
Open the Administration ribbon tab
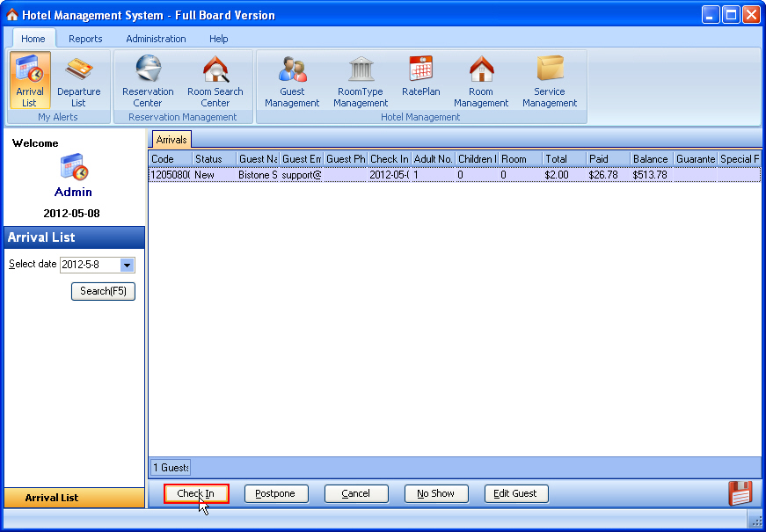[156, 39]
